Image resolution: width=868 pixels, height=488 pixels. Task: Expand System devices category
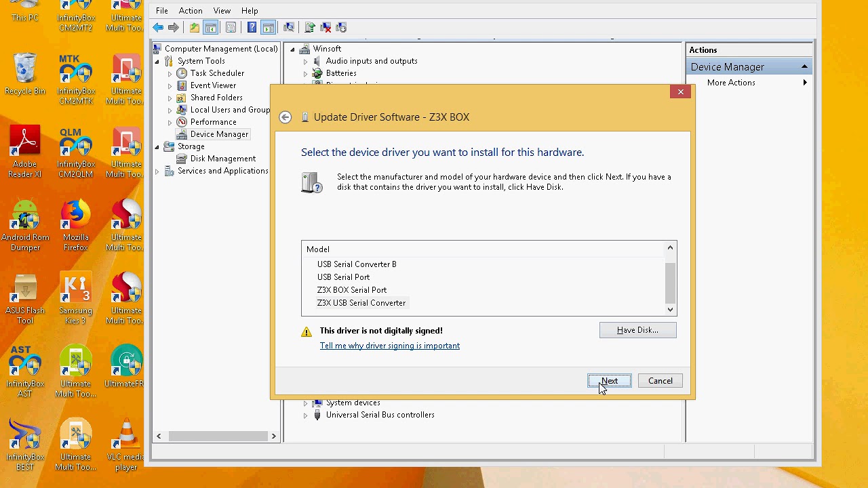coord(305,403)
